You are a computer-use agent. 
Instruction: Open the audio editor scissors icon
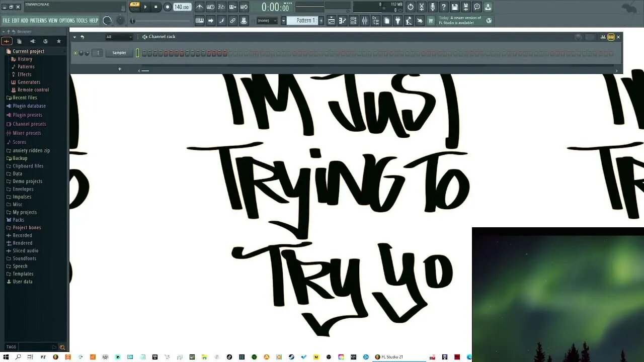pyautogui.click(x=422, y=7)
